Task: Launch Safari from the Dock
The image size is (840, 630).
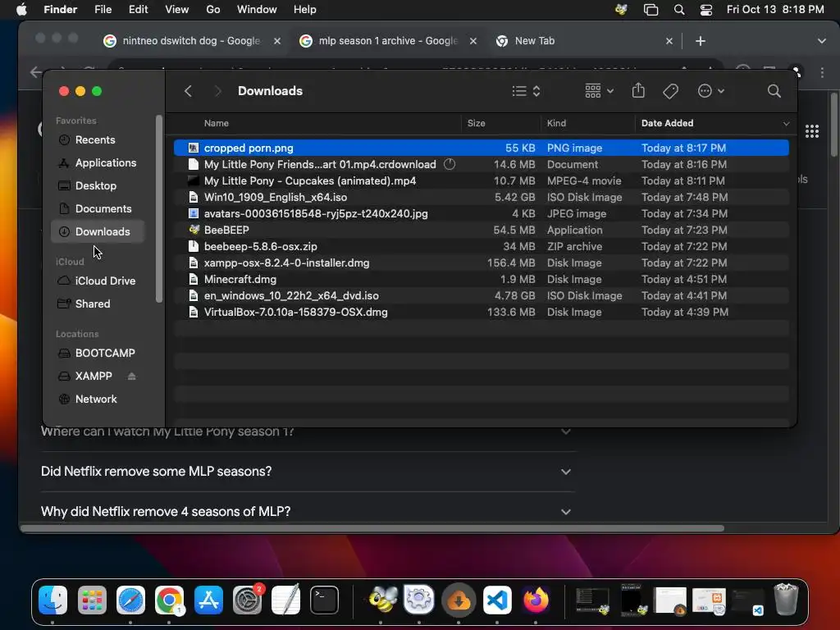Action: click(x=130, y=600)
